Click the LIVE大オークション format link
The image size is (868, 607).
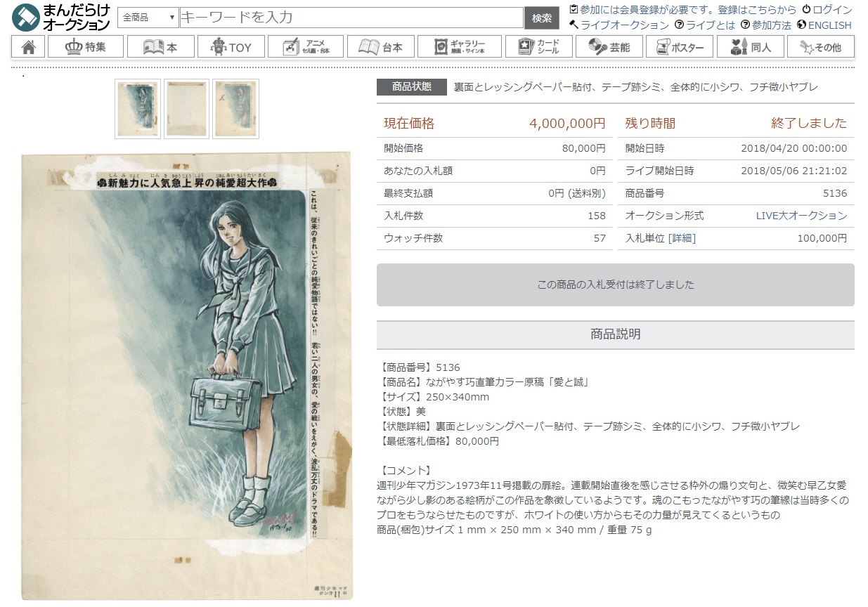coord(801,216)
